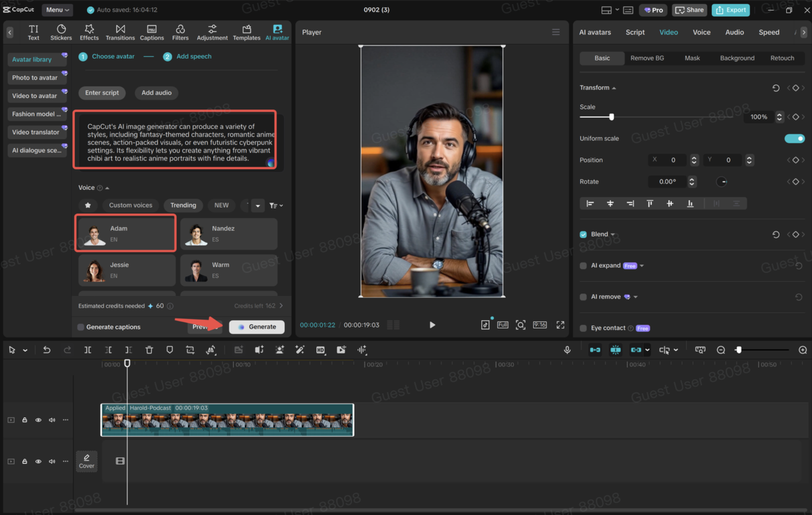812x515 pixels.
Task: Open the Filters panel
Action: 180,32
